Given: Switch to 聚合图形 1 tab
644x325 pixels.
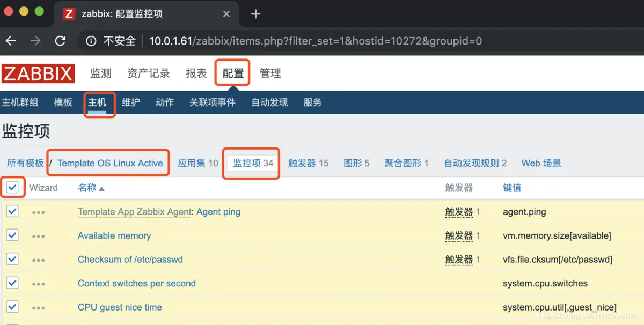Looking at the screenshot, I should pyautogui.click(x=406, y=163).
